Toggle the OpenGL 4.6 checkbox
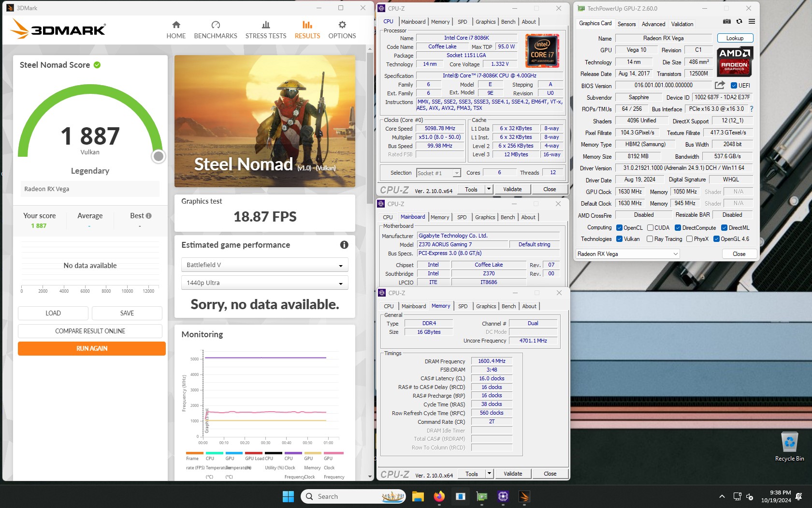 [x=716, y=239]
